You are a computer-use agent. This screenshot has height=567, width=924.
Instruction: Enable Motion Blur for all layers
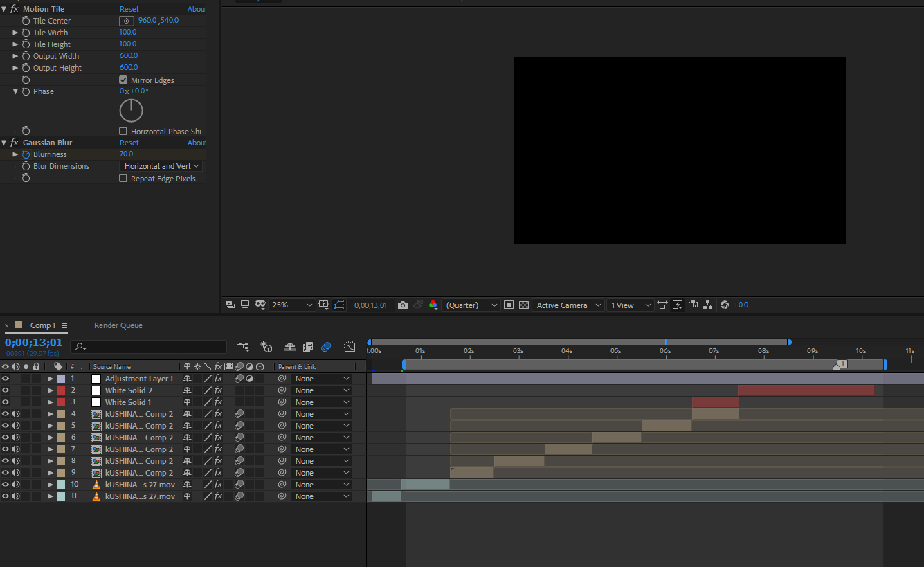pyautogui.click(x=326, y=347)
